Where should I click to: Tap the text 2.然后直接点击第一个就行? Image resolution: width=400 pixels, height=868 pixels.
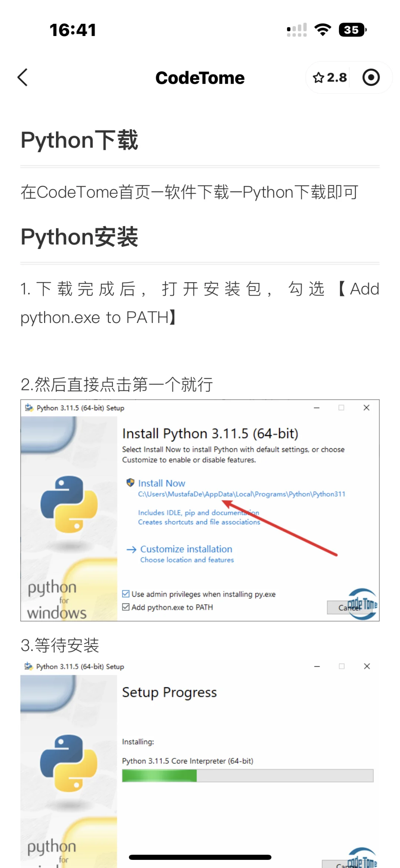click(x=117, y=385)
